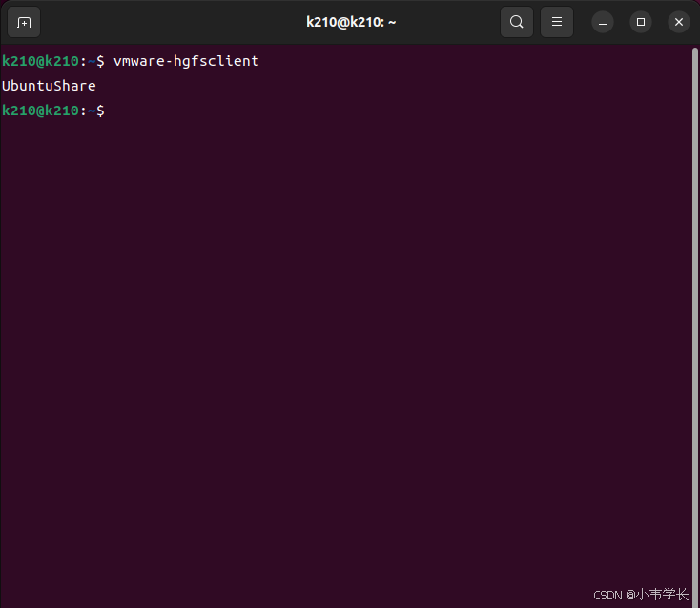Minimize the terminal window
Image resolution: width=700 pixels, height=608 pixels.
point(602,22)
